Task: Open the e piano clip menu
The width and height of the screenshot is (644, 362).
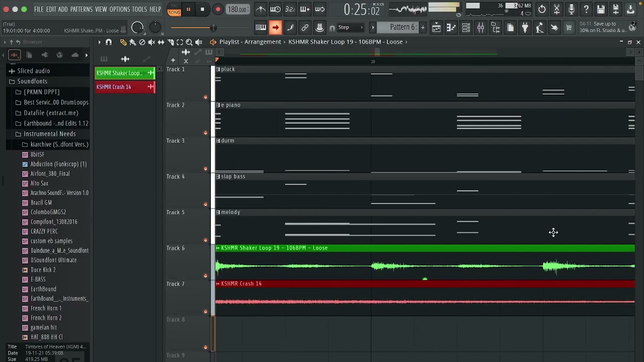Action: click(218, 105)
